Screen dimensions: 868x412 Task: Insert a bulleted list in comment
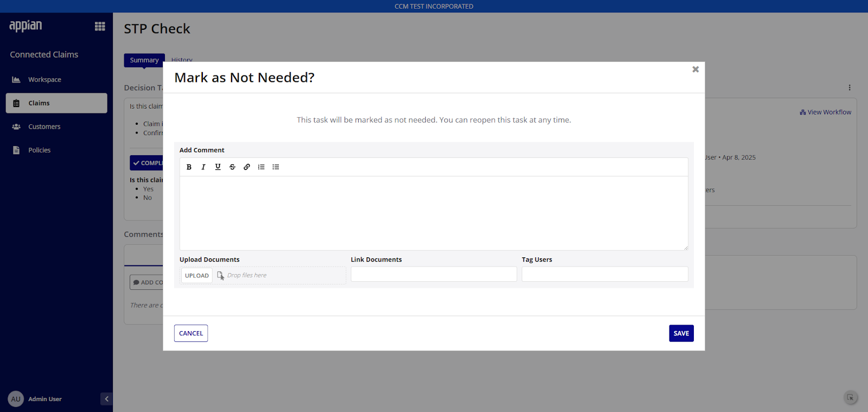[x=276, y=167]
